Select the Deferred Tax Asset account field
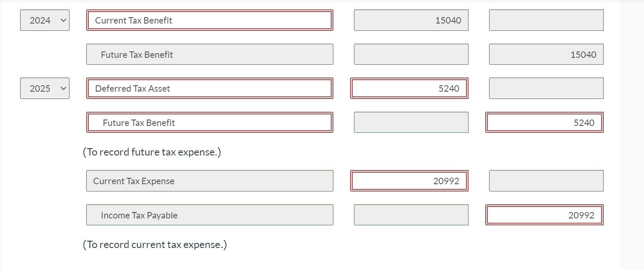Screen dimensions: 644x269 (209, 88)
